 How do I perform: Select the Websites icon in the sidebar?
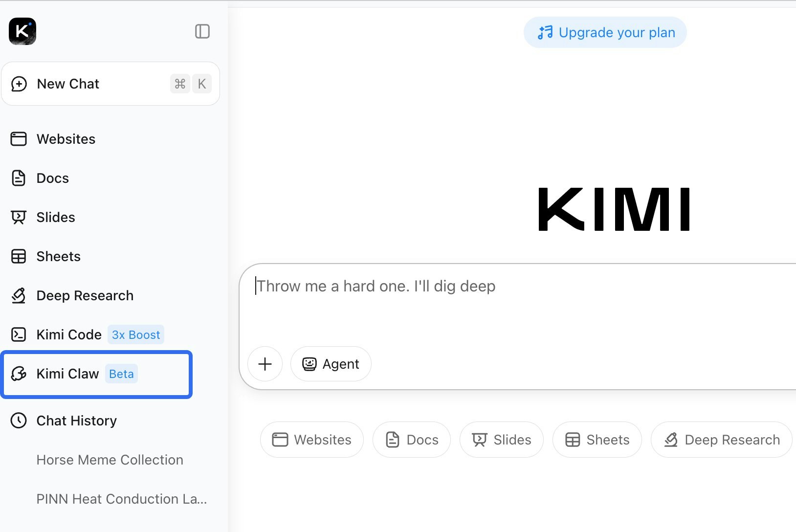pos(19,139)
